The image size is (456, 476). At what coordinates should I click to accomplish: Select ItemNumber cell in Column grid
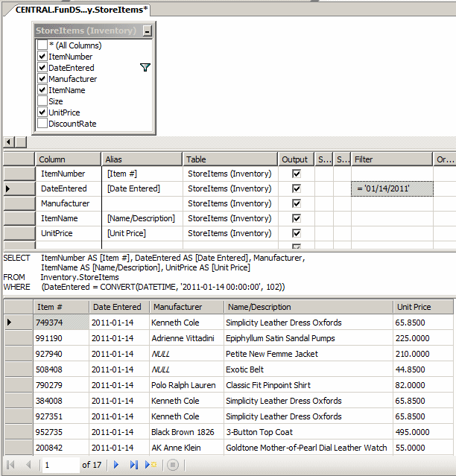pyautogui.click(x=69, y=174)
